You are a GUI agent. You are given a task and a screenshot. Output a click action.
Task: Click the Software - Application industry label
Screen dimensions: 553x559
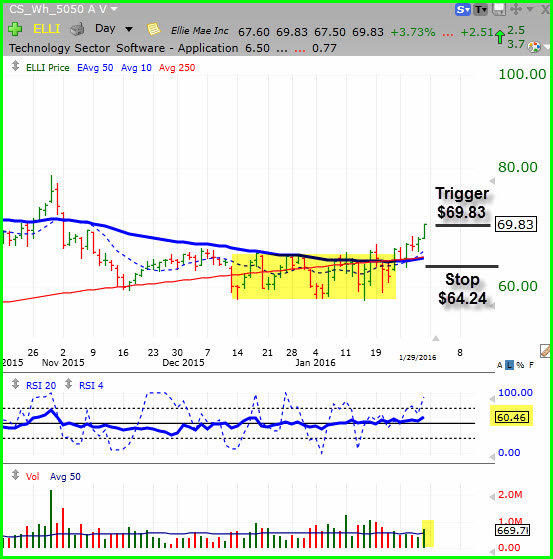pyautogui.click(x=177, y=48)
